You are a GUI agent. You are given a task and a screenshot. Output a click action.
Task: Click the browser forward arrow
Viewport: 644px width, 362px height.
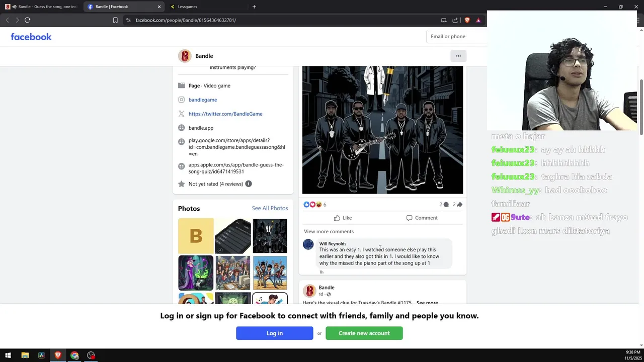(x=17, y=20)
